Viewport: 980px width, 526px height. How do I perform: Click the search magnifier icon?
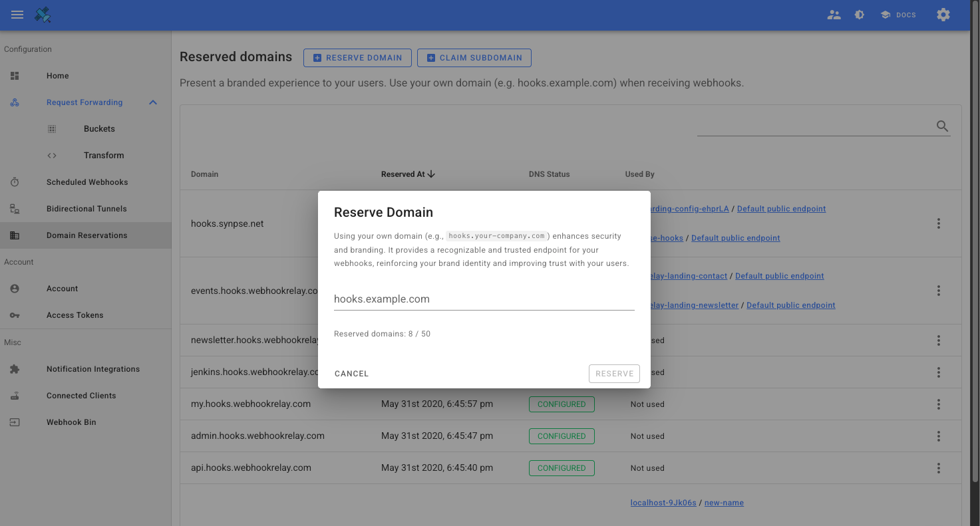(x=942, y=126)
